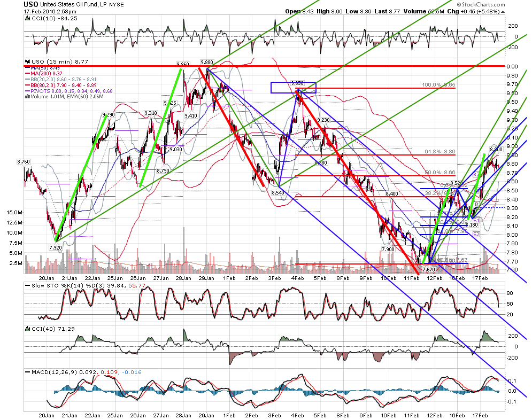
Task: Click the purple line swatch beside PIVOTS
Action: pyautogui.click(x=27, y=91)
